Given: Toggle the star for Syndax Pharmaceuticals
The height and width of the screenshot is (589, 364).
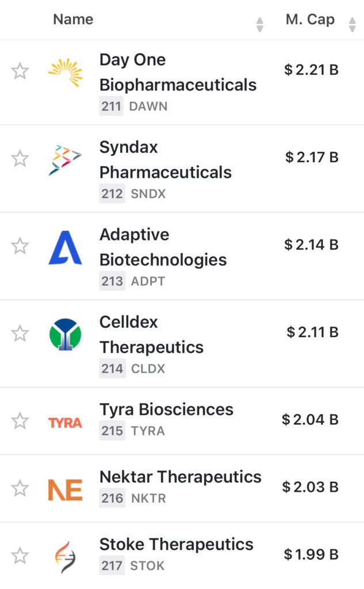Looking at the screenshot, I should 20,159.
